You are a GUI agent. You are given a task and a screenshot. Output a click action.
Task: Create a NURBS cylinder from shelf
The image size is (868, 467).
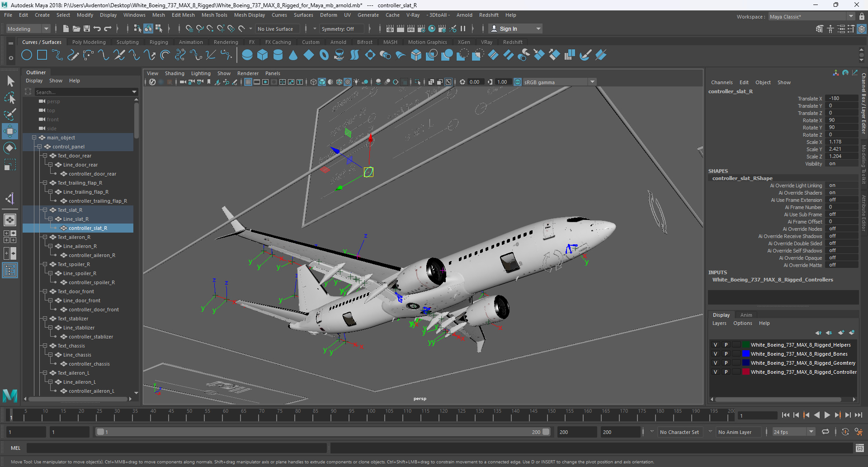tap(278, 55)
